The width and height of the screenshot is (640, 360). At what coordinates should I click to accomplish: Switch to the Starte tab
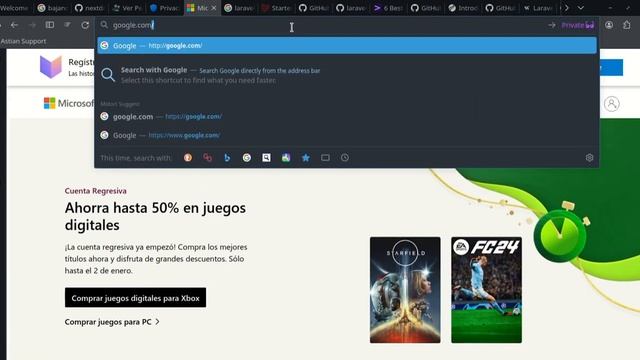(276, 8)
